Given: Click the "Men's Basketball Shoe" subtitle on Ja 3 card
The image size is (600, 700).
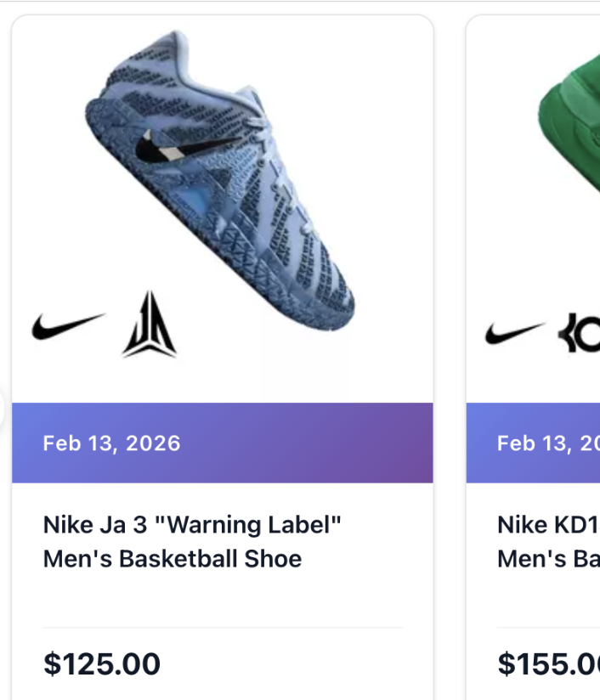Looking at the screenshot, I should [x=173, y=559].
